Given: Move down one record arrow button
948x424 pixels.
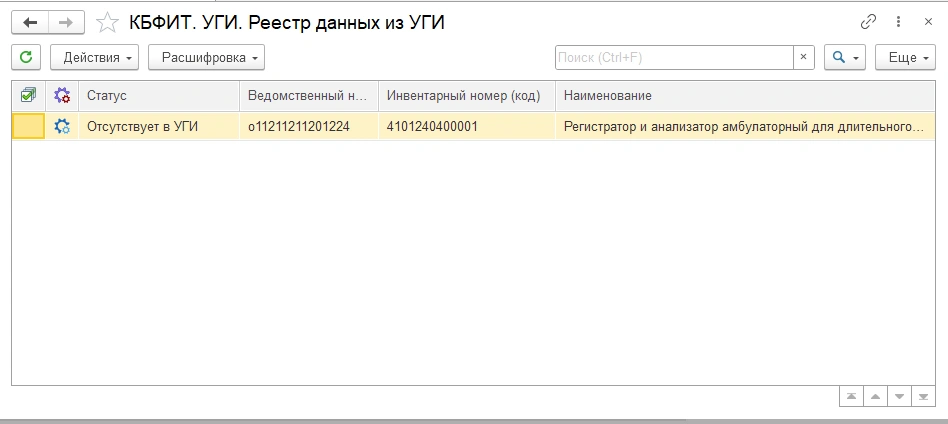Looking at the screenshot, I should coord(899,397).
